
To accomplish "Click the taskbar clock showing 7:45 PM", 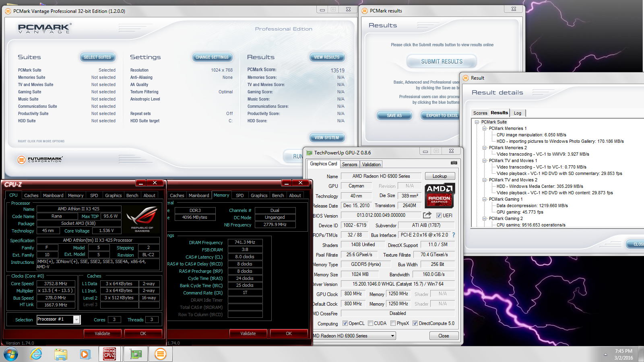I will tap(623, 351).
